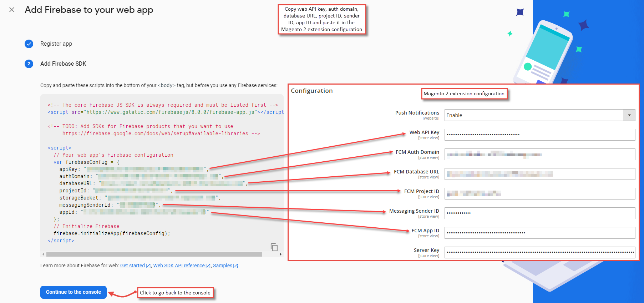644x303 pixels.
Task: Open the Get started link
Action: tap(135, 266)
